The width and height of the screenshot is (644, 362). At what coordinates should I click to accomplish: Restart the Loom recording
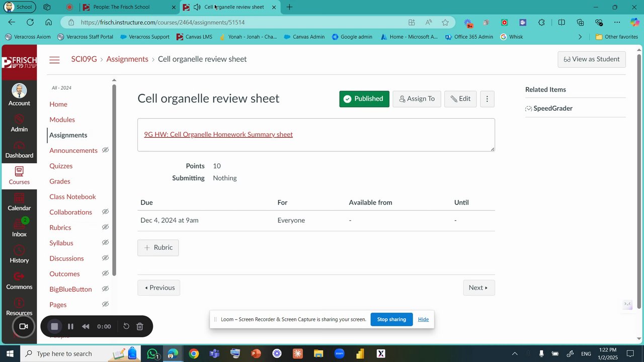[x=126, y=326]
